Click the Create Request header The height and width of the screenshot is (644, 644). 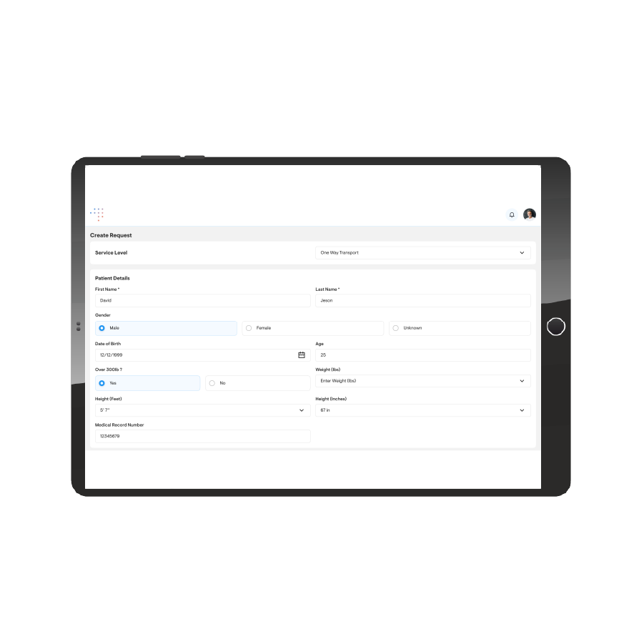coord(110,235)
